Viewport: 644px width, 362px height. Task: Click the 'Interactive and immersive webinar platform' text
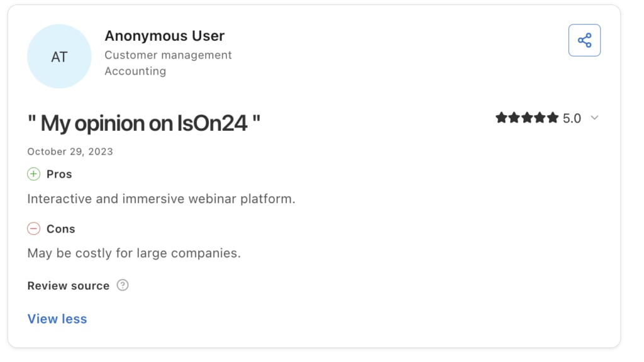pos(161,199)
